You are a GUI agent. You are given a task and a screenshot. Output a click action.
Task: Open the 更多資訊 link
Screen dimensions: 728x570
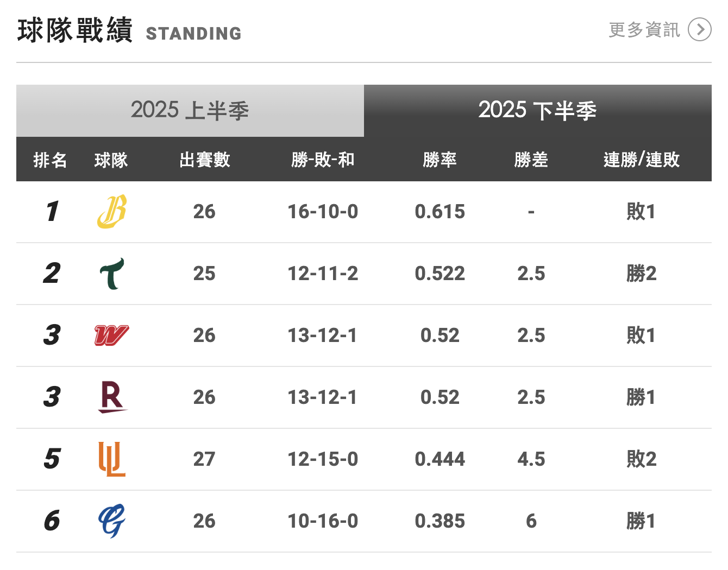[644, 30]
